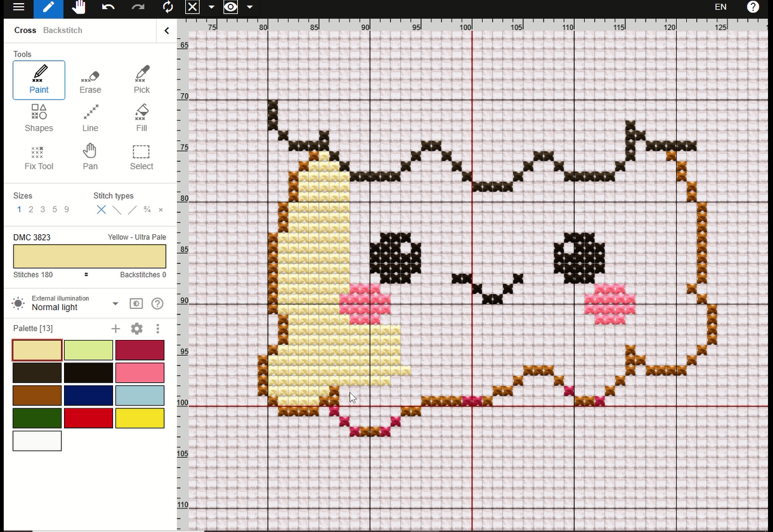Open the palette three-dot more menu
Image resolution: width=773 pixels, height=532 pixels.
tap(158, 328)
